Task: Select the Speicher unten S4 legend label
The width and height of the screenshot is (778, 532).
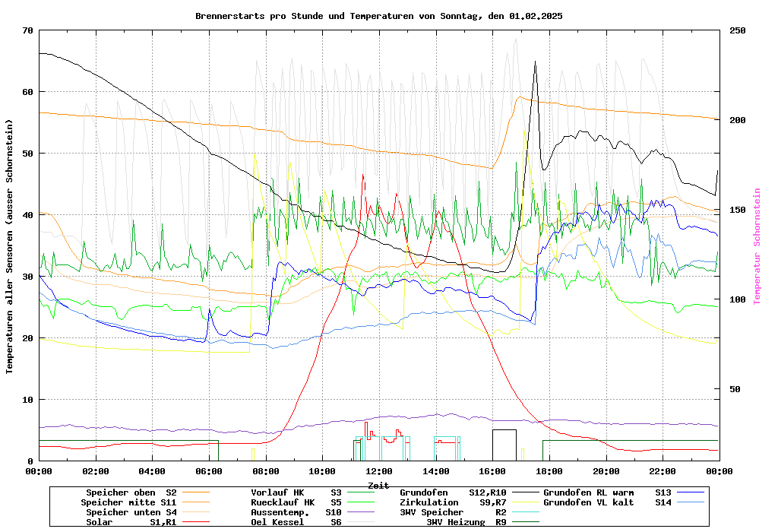Action: click(x=128, y=512)
